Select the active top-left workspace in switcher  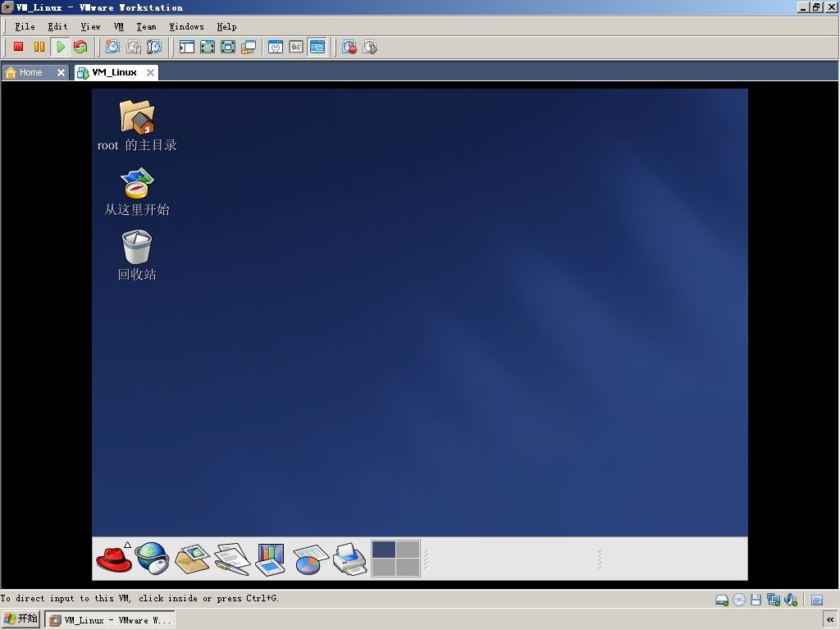click(384, 550)
